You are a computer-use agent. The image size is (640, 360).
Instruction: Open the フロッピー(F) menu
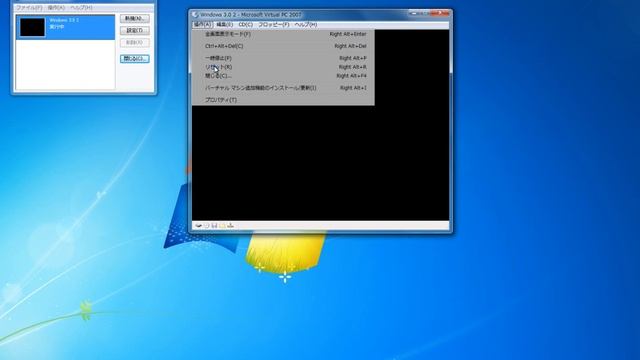[x=274, y=24]
